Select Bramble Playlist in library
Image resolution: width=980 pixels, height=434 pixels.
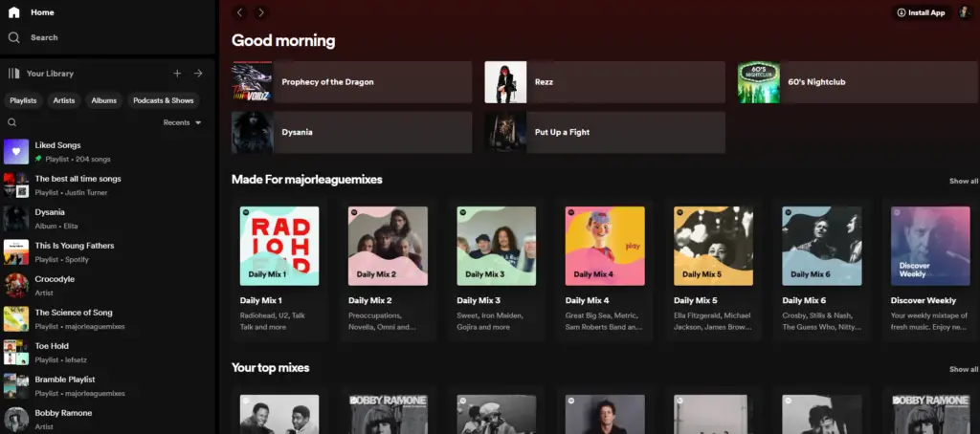click(107, 386)
